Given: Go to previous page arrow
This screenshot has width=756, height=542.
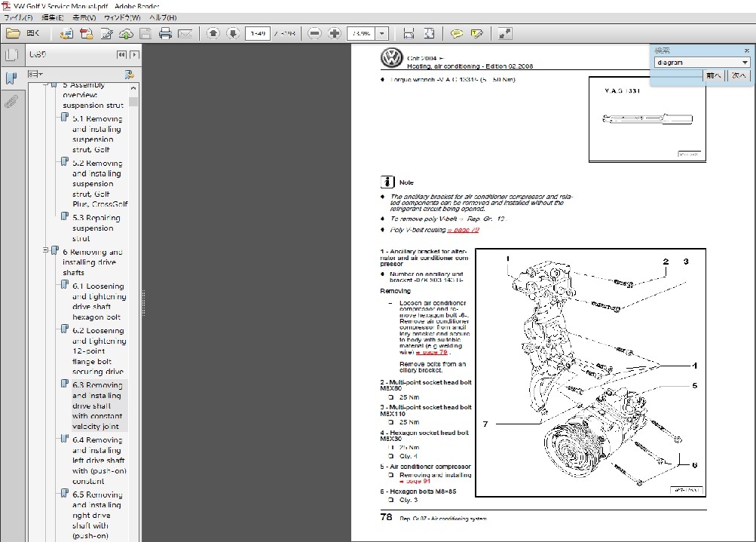Looking at the screenshot, I should [x=213, y=33].
